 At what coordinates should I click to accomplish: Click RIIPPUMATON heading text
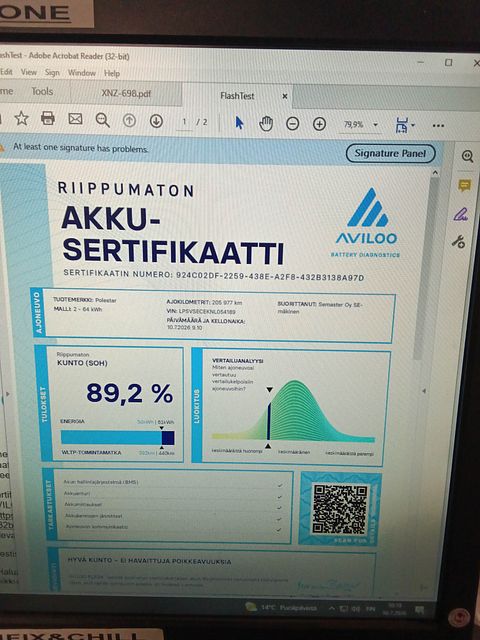126,189
